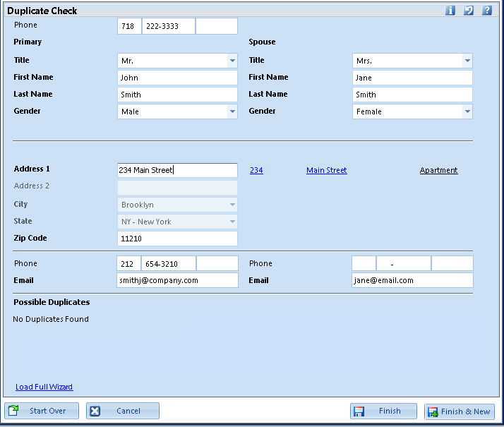Click spouse phone number field
Image resolution: width=504 pixels, height=427 pixels.
[403, 263]
